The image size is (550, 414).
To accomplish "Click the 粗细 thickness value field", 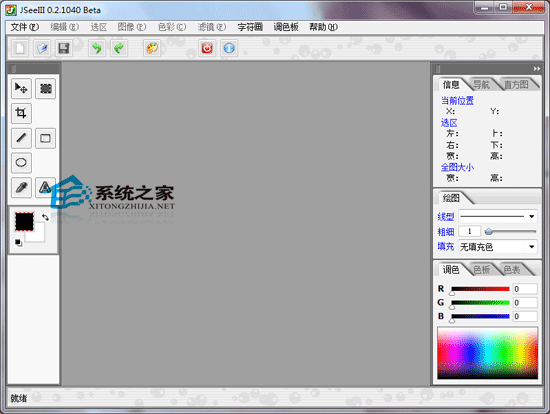I will coord(469,231).
